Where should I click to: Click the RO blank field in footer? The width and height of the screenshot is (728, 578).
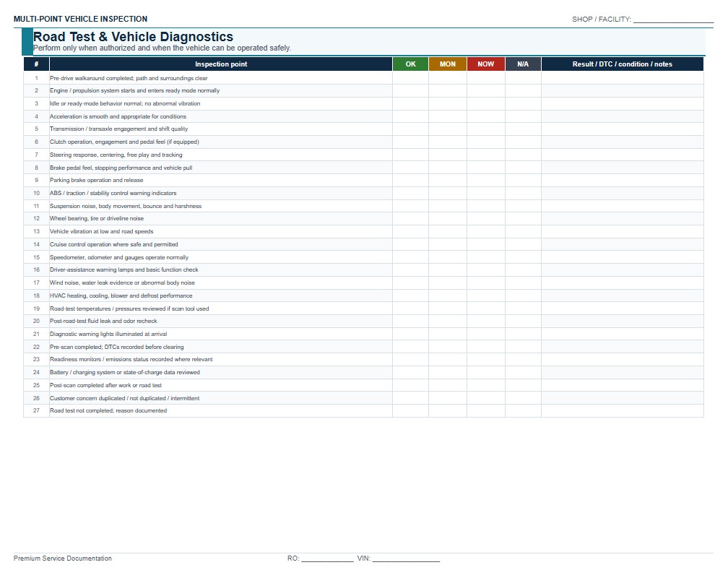pyautogui.click(x=327, y=558)
